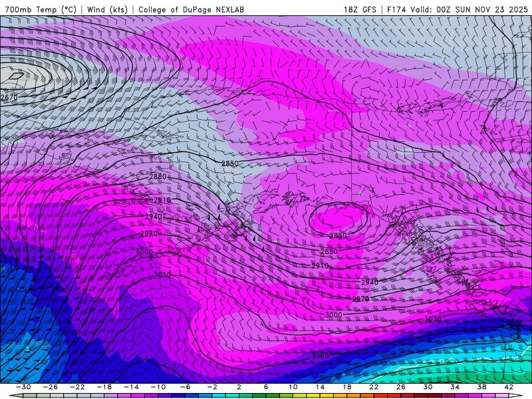The height and width of the screenshot is (399, 532).
Task: Click the 14 tick label on the color scale
Action: click(x=320, y=387)
